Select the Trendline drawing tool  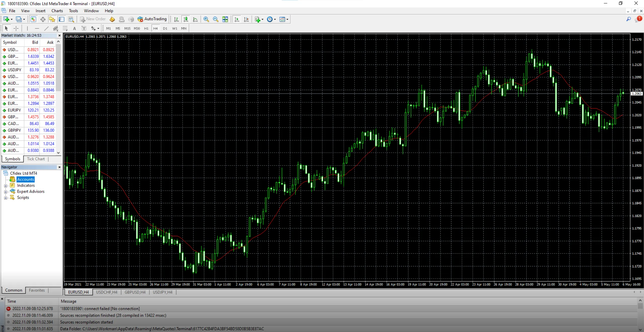coord(46,28)
